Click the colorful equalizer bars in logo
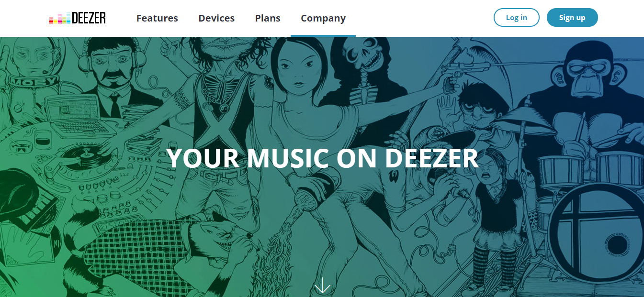Viewport: 644px width, 297px height. click(60, 19)
